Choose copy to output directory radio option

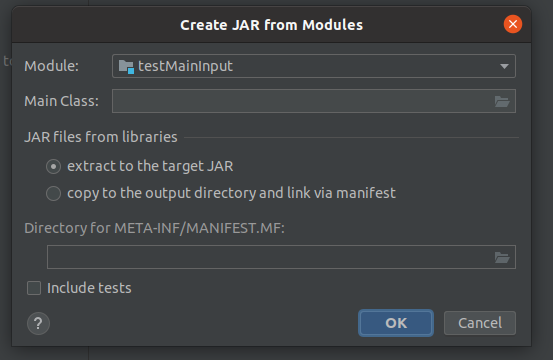click(53, 194)
